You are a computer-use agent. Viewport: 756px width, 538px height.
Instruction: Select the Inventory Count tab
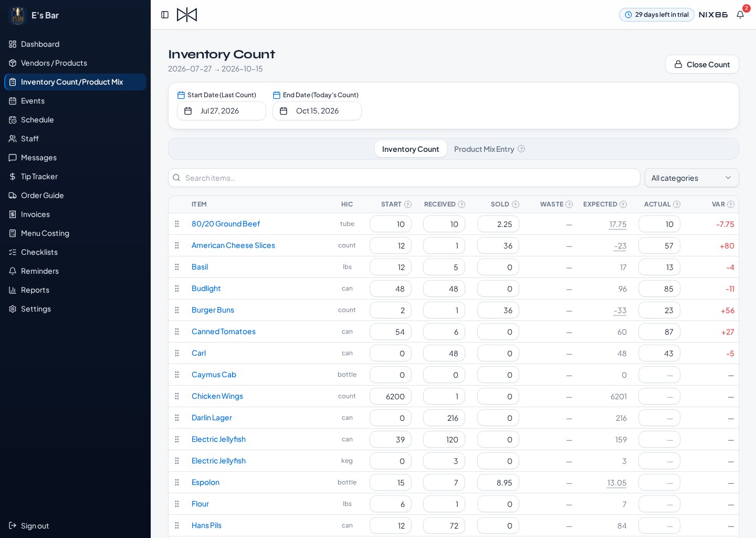(x=411, y=149)
